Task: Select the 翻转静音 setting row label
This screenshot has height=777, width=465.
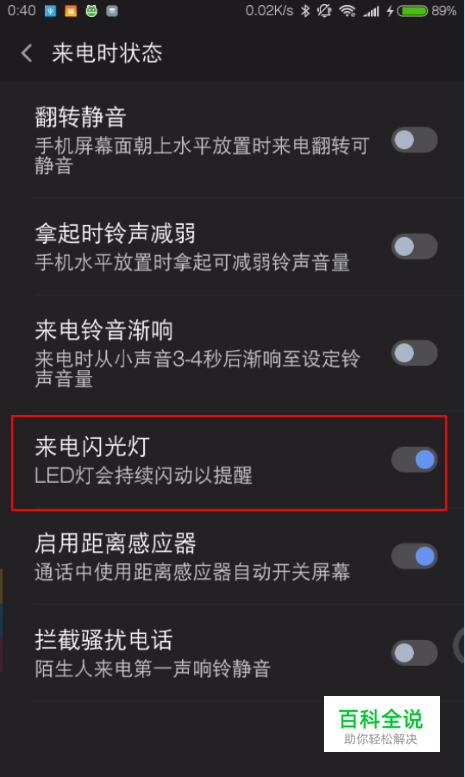Action: [x=80, y=117]
